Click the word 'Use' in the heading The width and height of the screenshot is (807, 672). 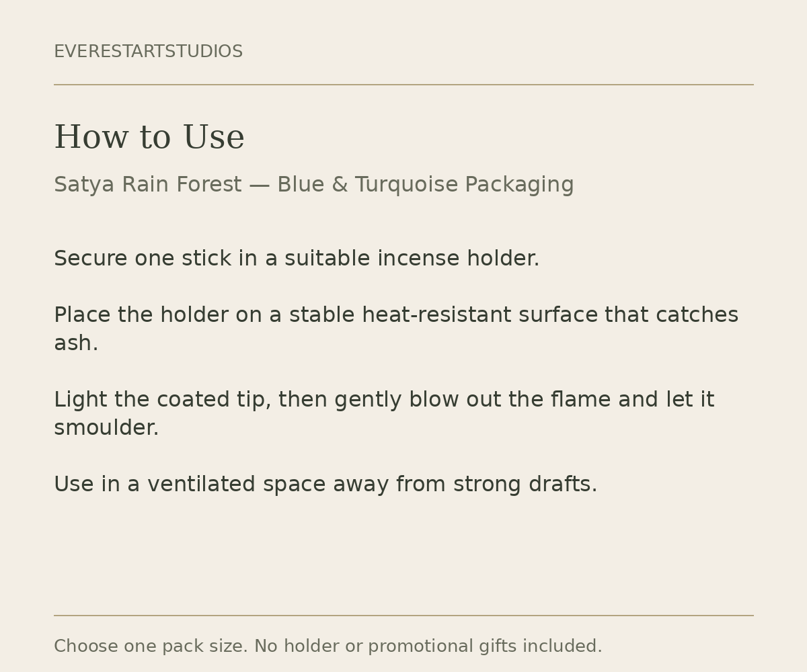pyautogui.click(x=214, y=138)
